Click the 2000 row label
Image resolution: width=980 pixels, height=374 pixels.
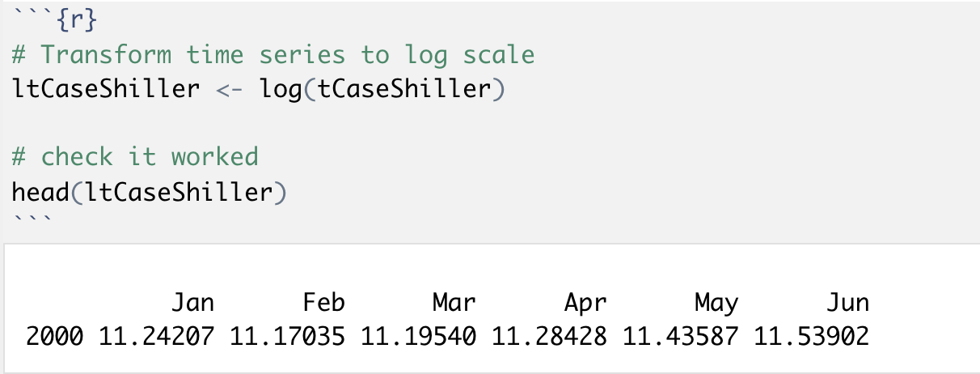click(x=54, y=336)
